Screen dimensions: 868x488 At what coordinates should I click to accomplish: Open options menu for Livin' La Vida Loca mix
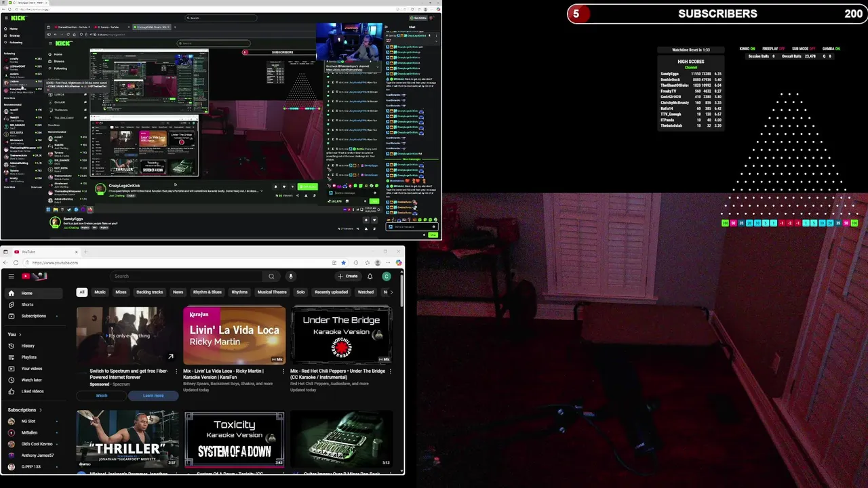click(x=283, y=371)
